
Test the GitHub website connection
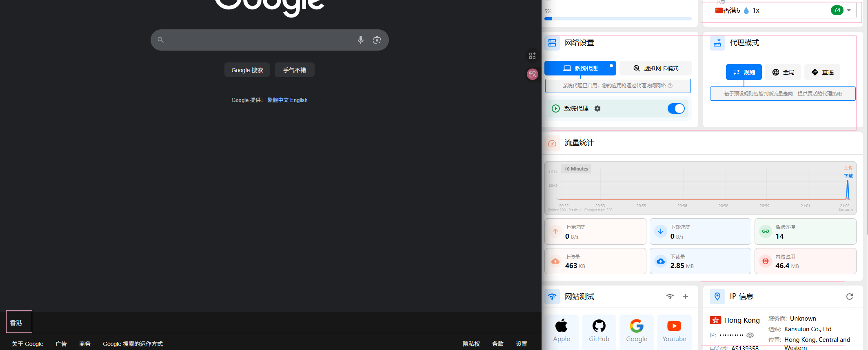tap(599, 330)
